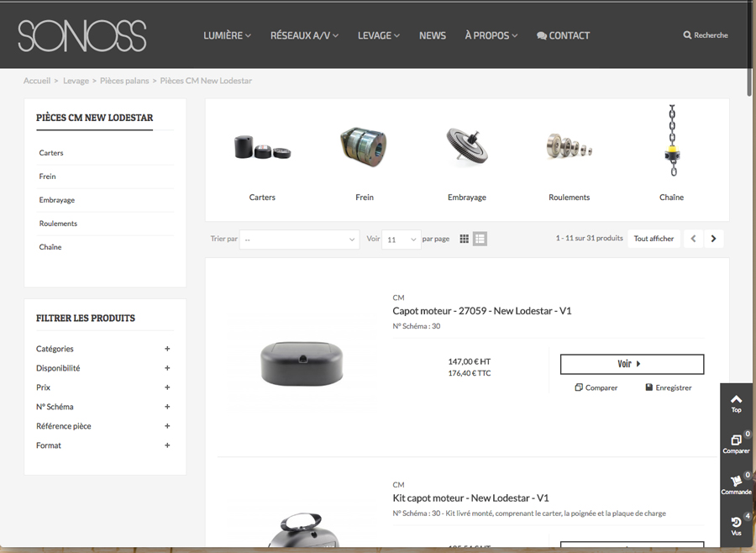
Task: Click the 147,00 € HT price
Action: pyautogui.click(x=469, y=361)
